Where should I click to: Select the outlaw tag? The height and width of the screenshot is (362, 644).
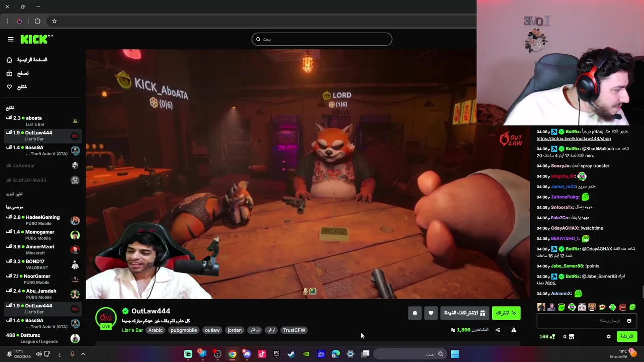pyautogui.click(x=212, y=330)
